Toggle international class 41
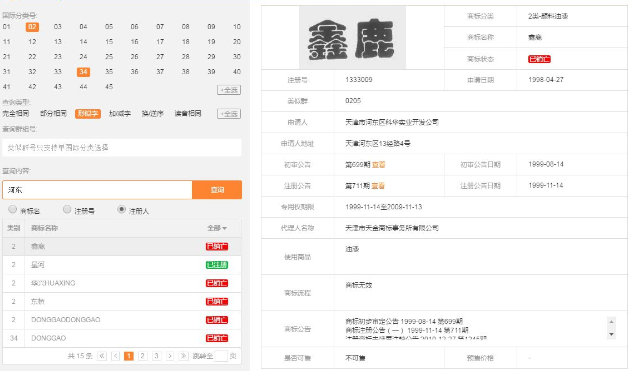 (x=6, y=87)
